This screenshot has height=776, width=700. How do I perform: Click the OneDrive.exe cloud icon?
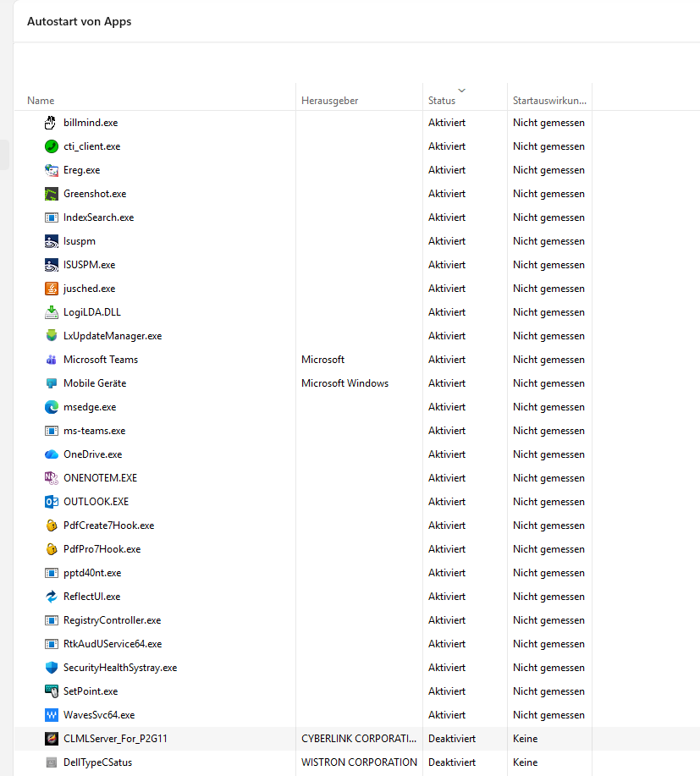[51, 454]
